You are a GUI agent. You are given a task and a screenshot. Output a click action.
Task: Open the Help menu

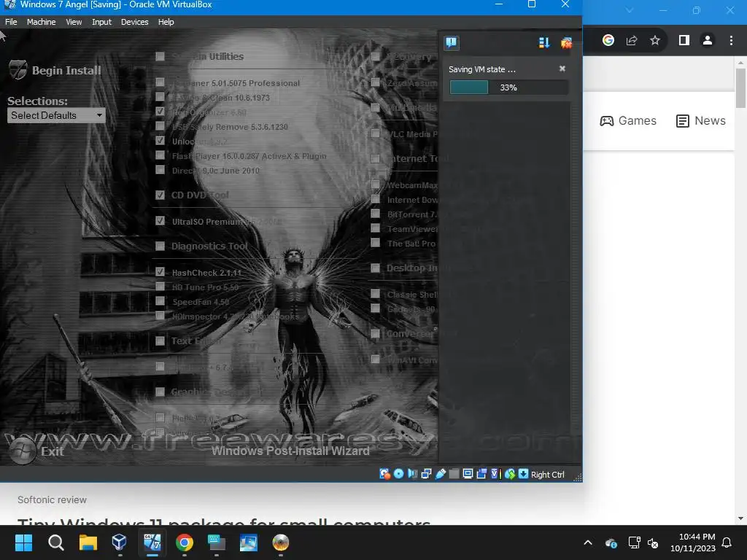[166, 22]
